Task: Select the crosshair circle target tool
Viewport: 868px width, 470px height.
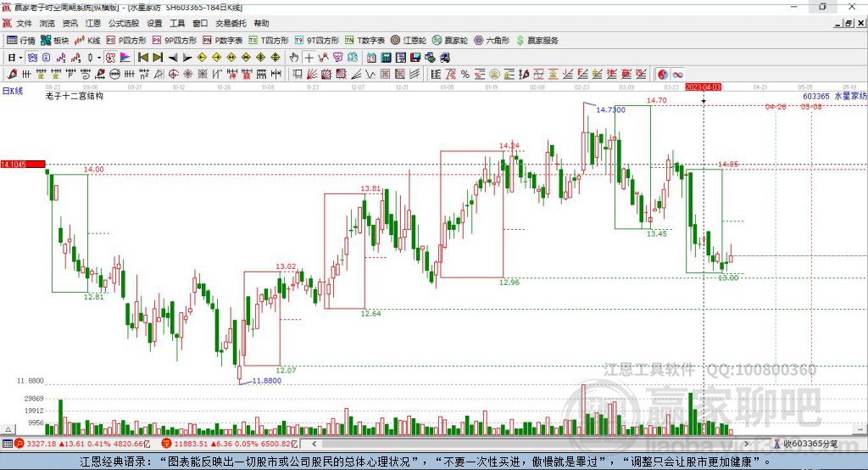Action: [x=173, y=75]
